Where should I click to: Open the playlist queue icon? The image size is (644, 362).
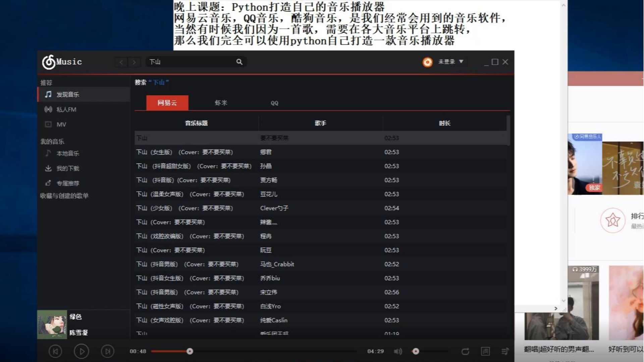[x=505, y=351]
